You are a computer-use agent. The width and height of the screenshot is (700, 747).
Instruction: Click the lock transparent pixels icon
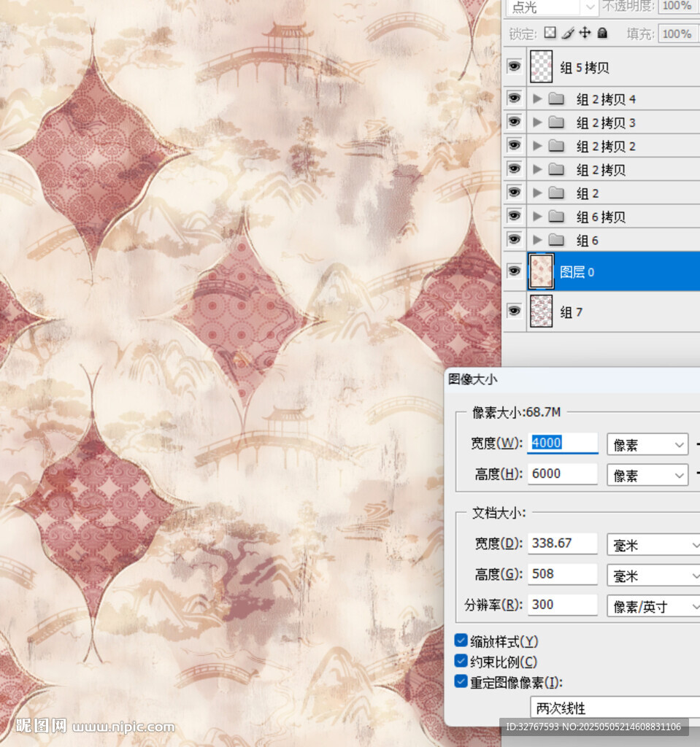(550, 34)
